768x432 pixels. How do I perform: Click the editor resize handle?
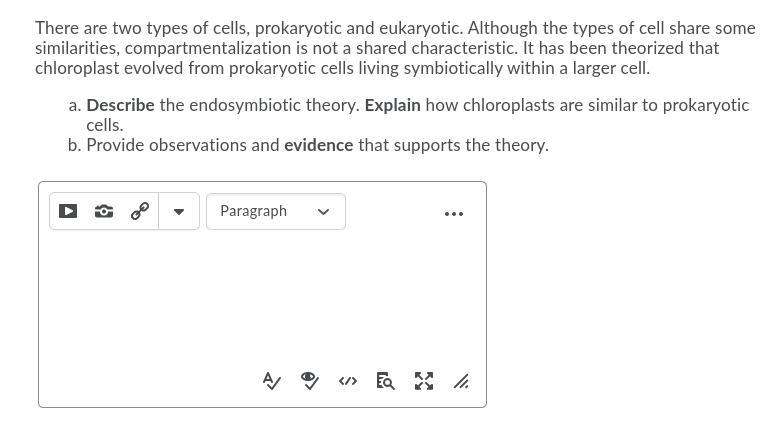pos(461,382)
